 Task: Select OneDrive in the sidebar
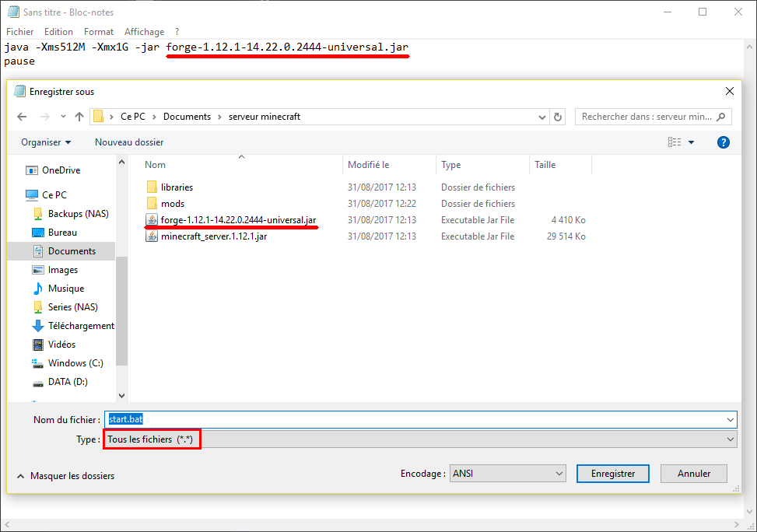click(x=61, y=170)
